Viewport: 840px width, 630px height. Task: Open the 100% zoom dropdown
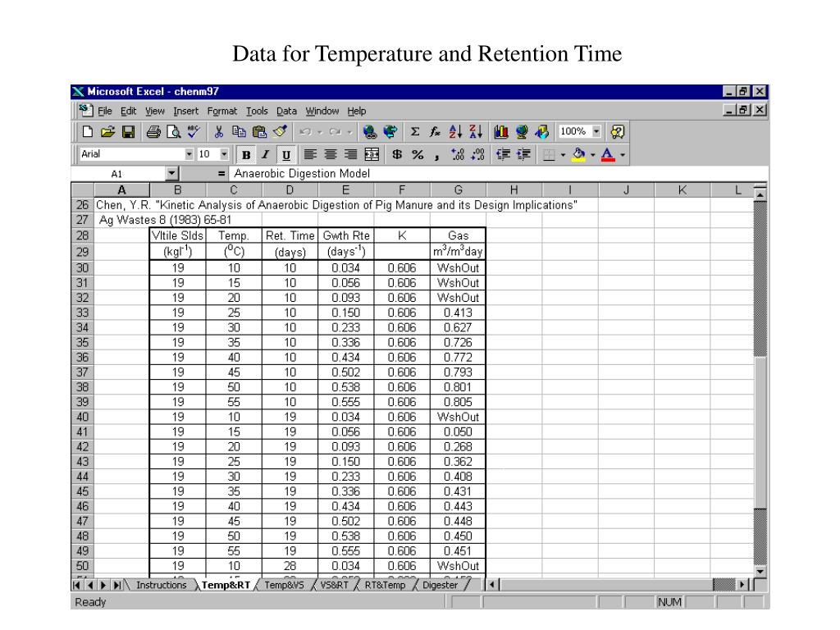pos(596,131)
